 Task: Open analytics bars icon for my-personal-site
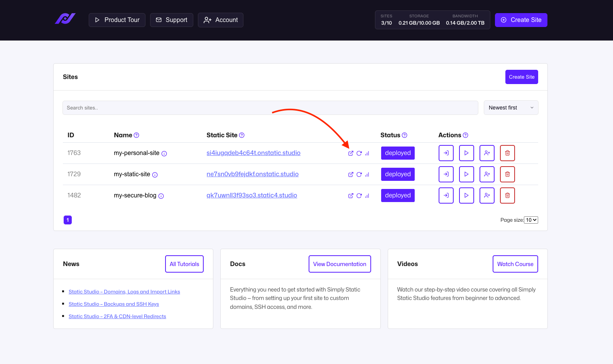[367, 153]
